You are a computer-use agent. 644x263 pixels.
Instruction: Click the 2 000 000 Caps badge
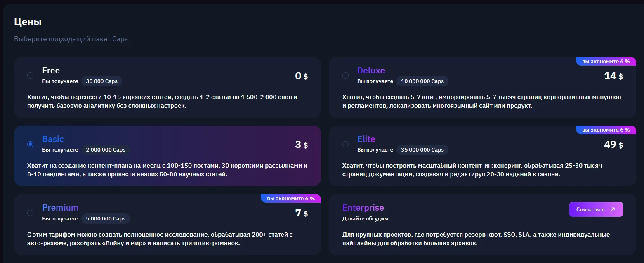pyautogui.click(x=106, y=150)
